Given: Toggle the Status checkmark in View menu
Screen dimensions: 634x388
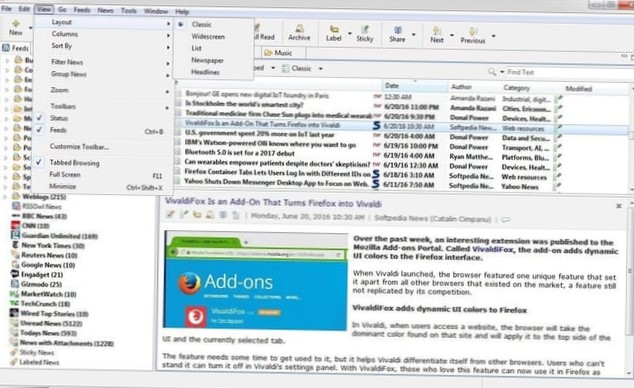Looking at the screenshot, I should pos(39,118).
